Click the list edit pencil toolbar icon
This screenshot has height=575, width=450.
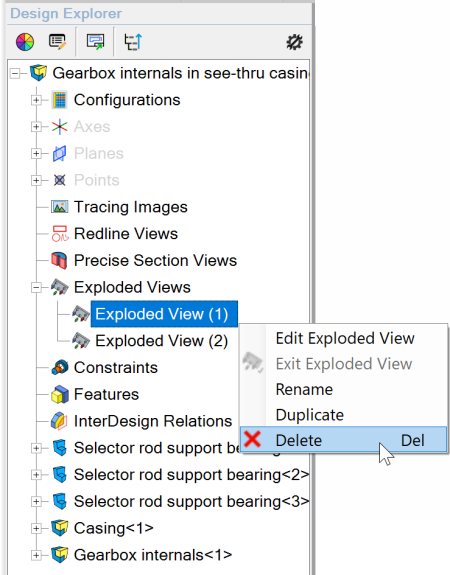57,41
